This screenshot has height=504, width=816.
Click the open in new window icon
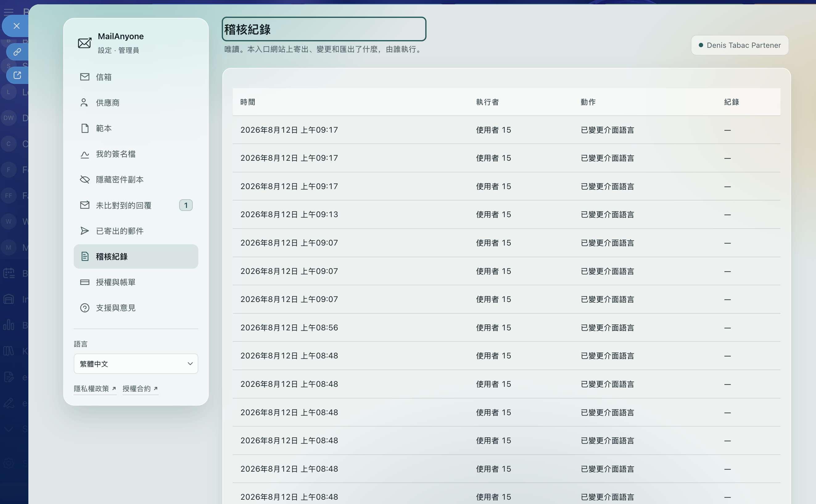tap(17, 75)
